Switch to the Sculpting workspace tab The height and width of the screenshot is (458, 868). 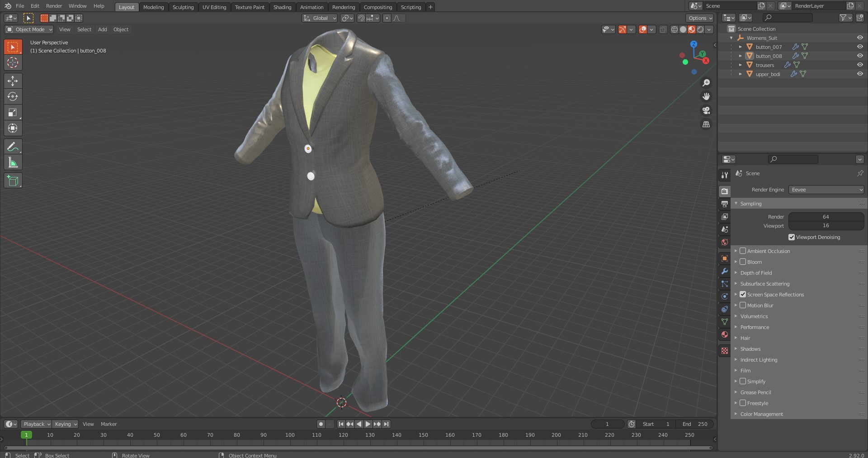[183, 7]
